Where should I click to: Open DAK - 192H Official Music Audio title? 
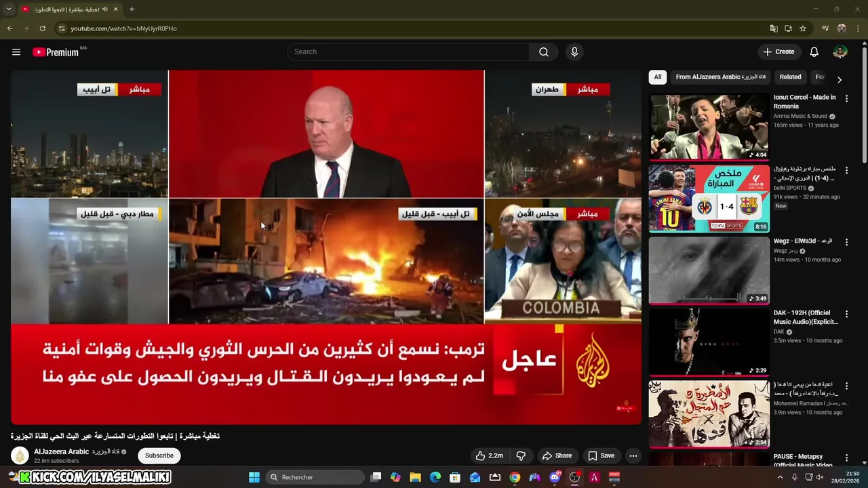pos(806,317)
